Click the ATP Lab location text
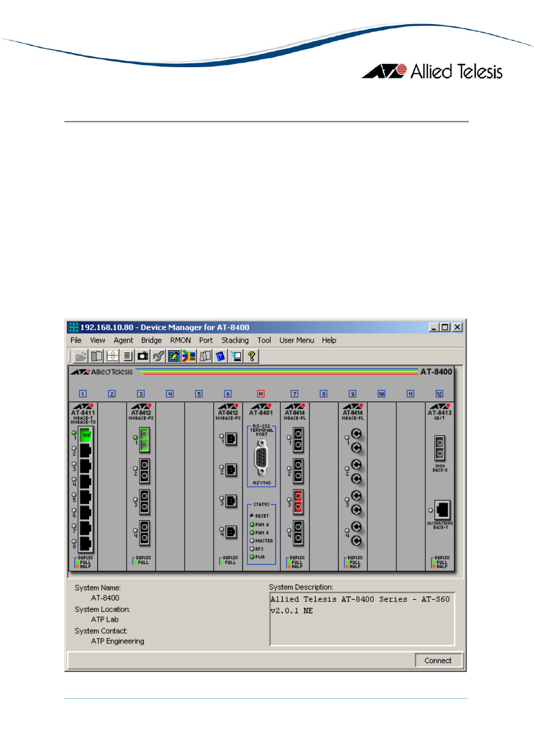 [105, 619]
